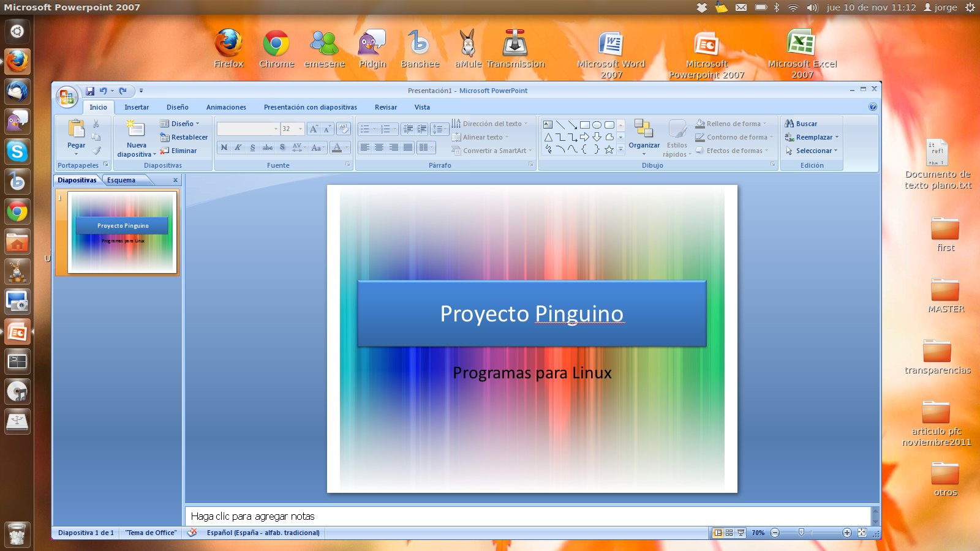Open the Buscar search tool
This screenshot has width=980, height=551.
point(803,124)
